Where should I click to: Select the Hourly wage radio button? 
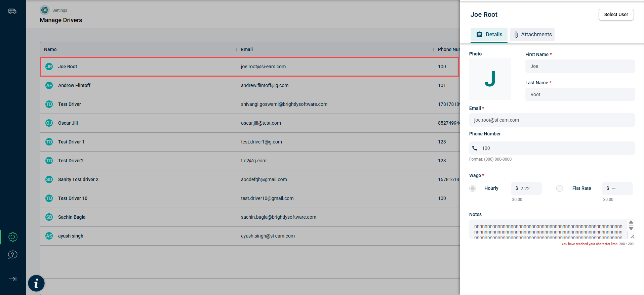click(x=473, y=188)
